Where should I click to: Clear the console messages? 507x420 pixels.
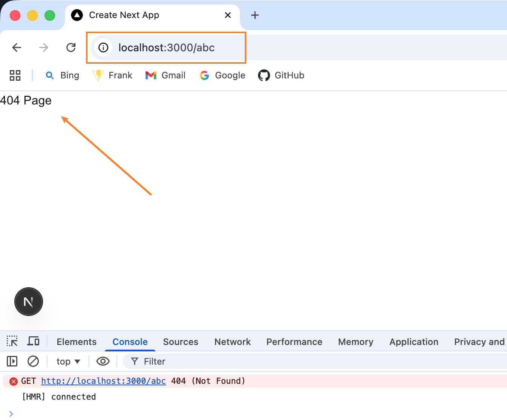(x=33, y=361)
